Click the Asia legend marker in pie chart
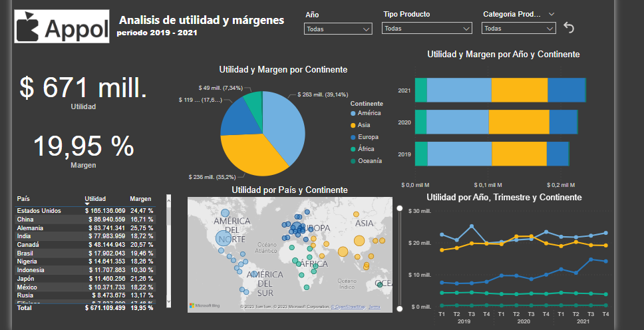 point(353,125)
